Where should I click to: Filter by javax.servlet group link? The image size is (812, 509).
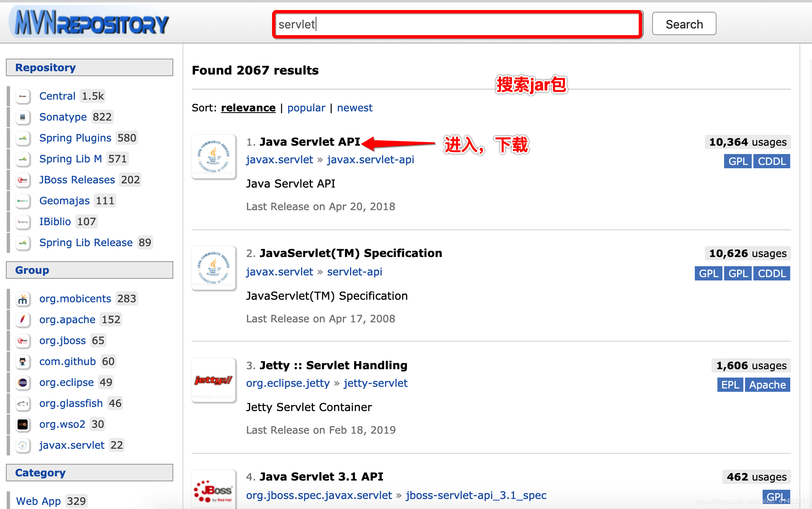[72, 445]
